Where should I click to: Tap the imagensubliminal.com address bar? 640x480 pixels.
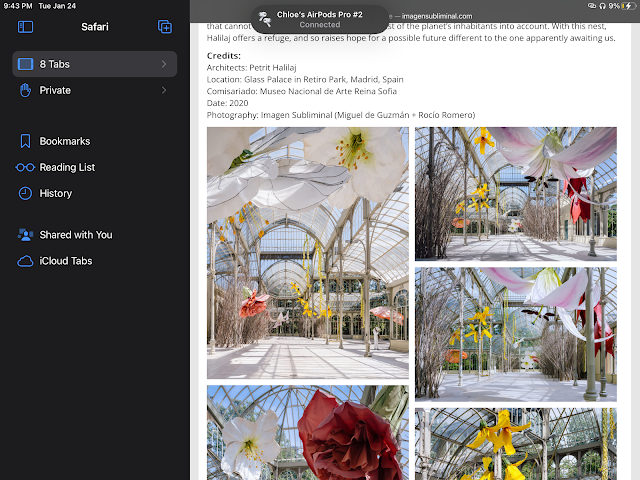[x=437, y=16]
